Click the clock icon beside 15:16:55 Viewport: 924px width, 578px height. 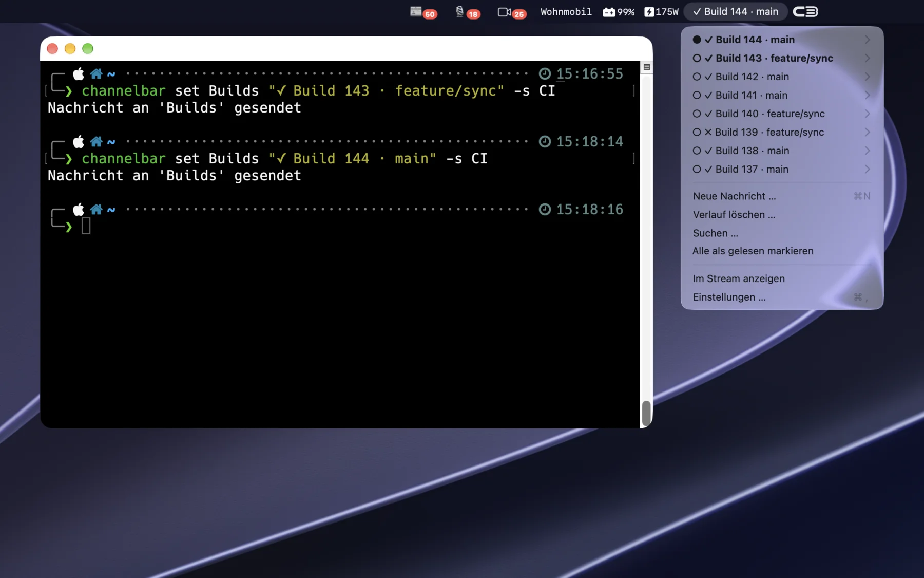click(545, 73)
